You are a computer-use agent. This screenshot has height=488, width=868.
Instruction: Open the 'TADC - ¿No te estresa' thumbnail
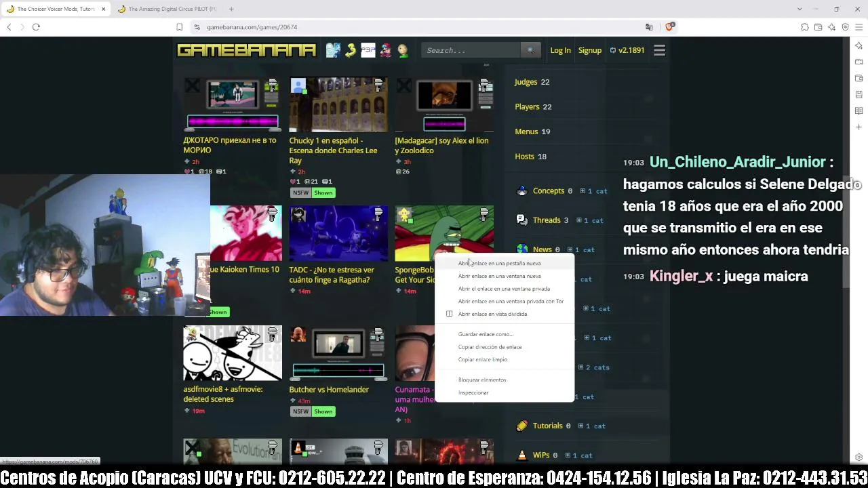click(338, 234)
